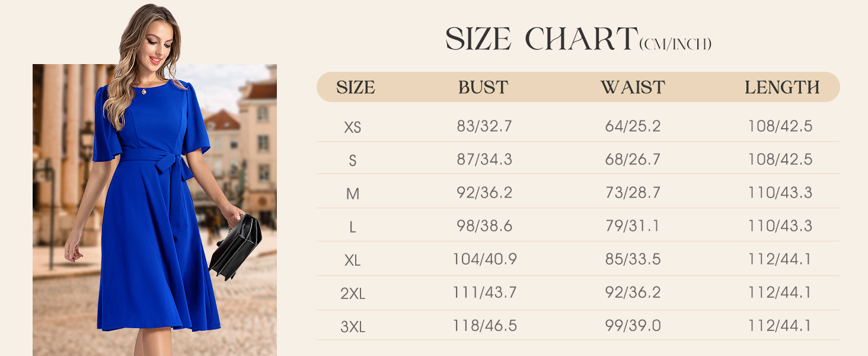Click the 3XL length value 112/44.1

[781, 326]
